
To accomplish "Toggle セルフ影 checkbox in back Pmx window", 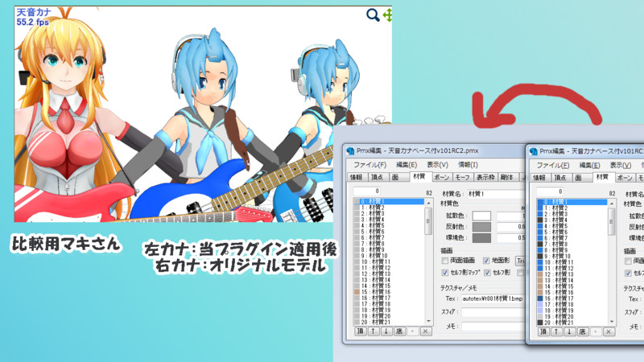I will click(x=487, y=273).
